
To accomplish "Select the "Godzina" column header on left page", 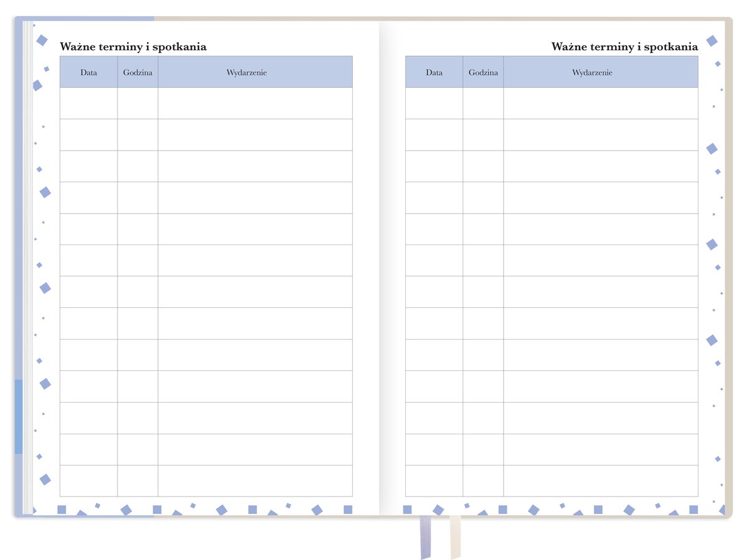I will pos(138,72).
